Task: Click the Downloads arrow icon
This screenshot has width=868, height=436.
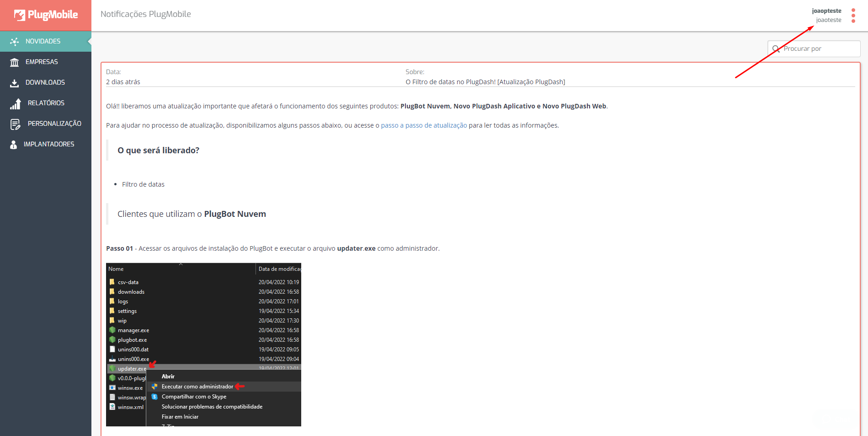Action: tap(15, 83)
